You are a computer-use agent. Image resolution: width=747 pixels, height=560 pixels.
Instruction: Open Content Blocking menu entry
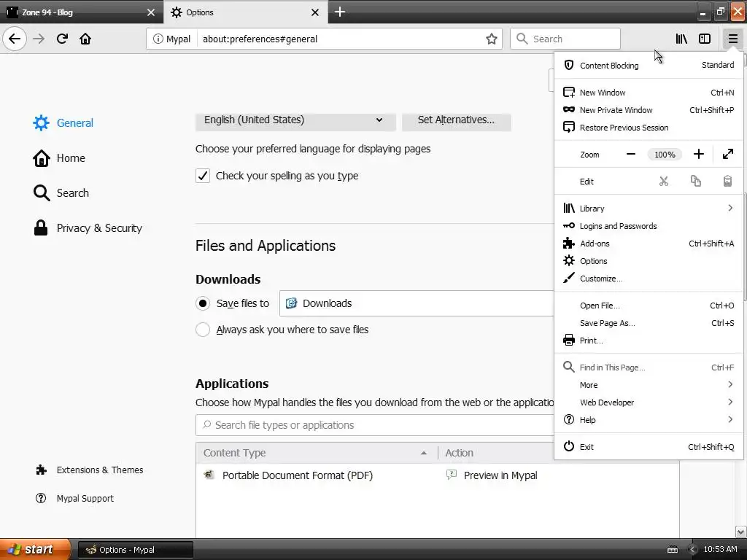649,65
